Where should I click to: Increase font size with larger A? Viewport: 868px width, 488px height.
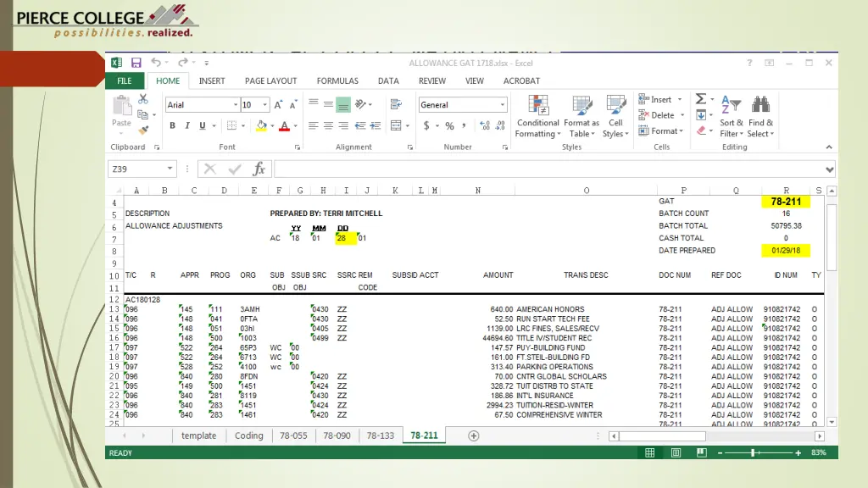tap(278, 104)
